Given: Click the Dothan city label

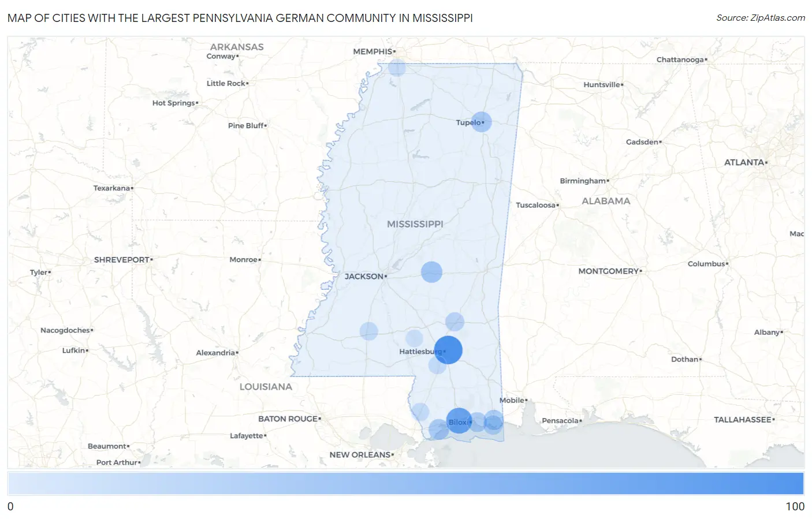Looking at the screenshot, I should pos(685,359).
